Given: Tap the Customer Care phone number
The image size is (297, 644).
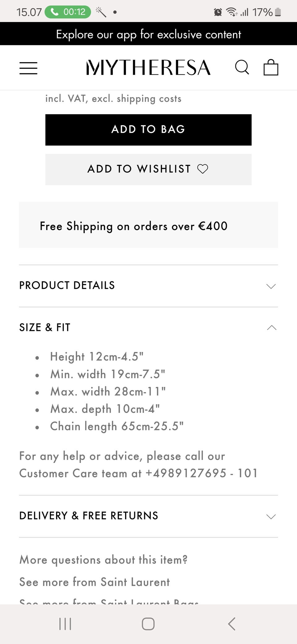Looking at the screenshot, I should (201, 473).
